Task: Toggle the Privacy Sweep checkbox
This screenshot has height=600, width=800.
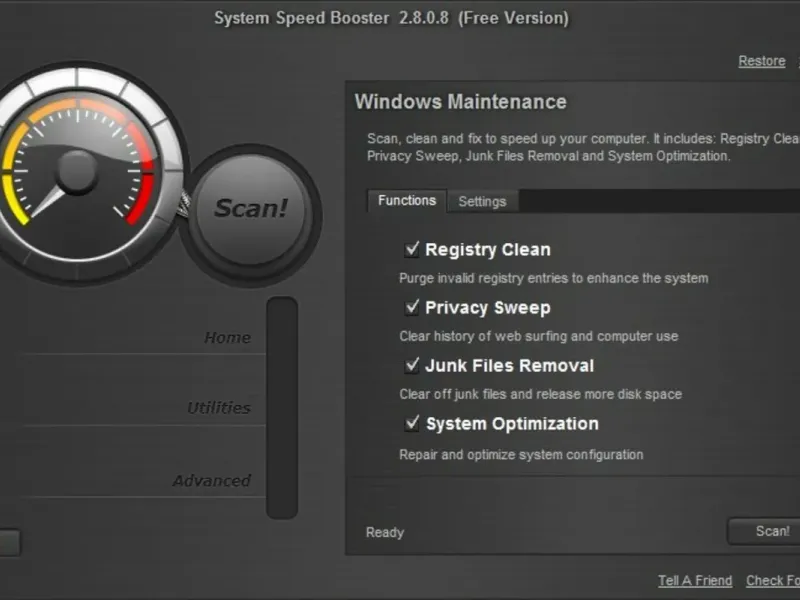Action: click(411, 307)
